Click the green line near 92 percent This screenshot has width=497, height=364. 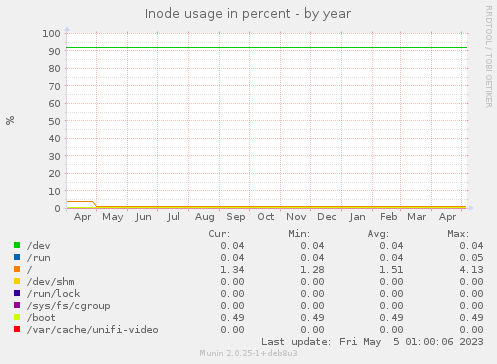click(x=267, y=48)
